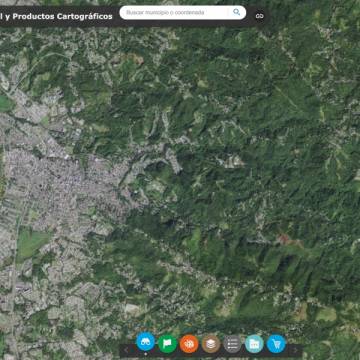Click the page indicator dot under binoculars
Viewport: 360px width, 360px height.
pos(146,354)
